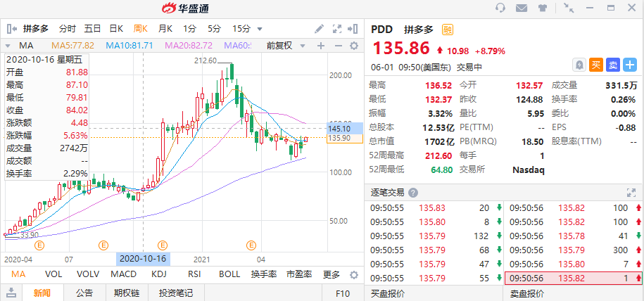The height and width of the screenshot is (301, 644).
Task: Click the MA10:81.71 legend label
Action: [130, 46]
